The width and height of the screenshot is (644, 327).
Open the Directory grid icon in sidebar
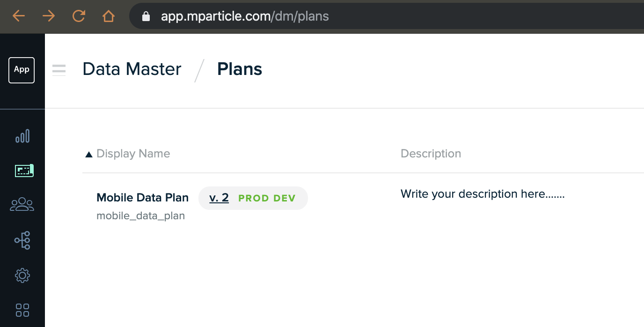[22, 310]
